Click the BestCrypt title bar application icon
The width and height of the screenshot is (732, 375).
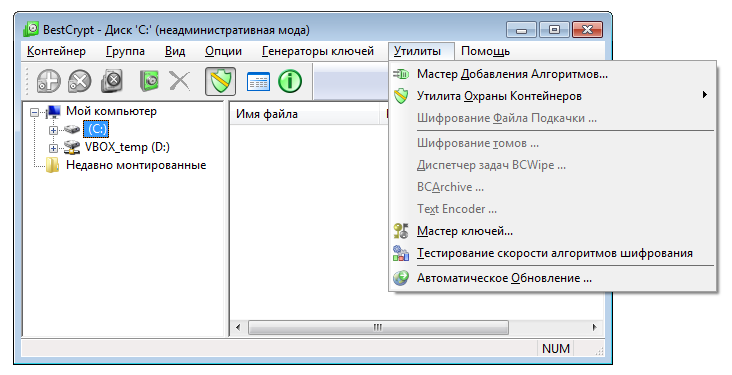pos(31,29)
